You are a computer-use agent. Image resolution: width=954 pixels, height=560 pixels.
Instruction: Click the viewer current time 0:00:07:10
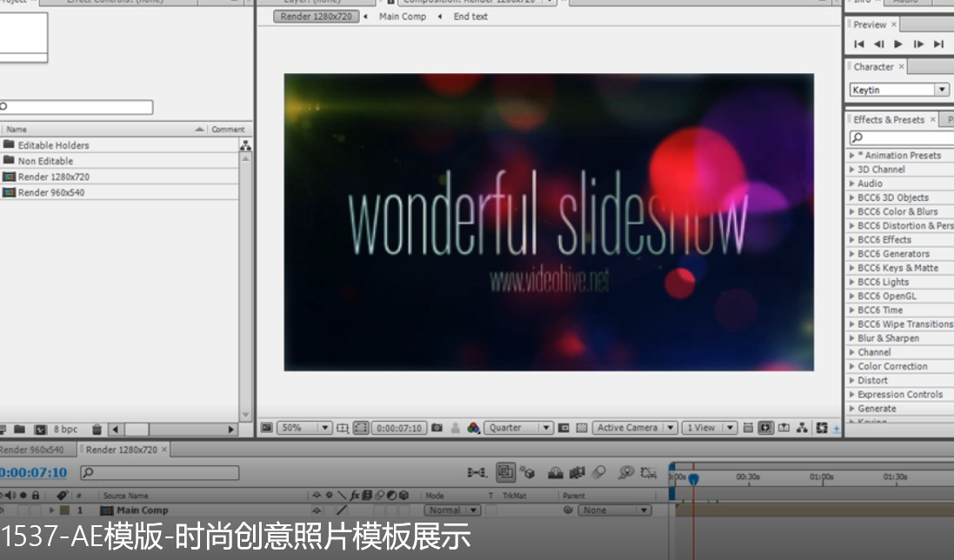pos(399,428)
